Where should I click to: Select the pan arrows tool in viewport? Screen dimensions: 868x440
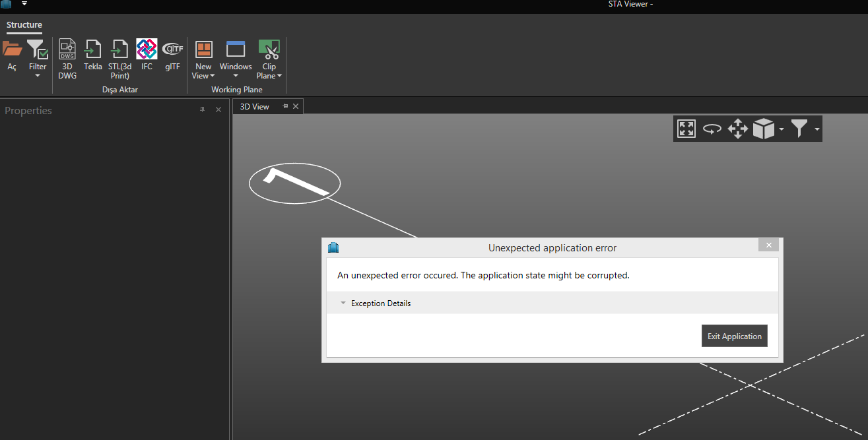pyautogui.click(x=737, y=129)
